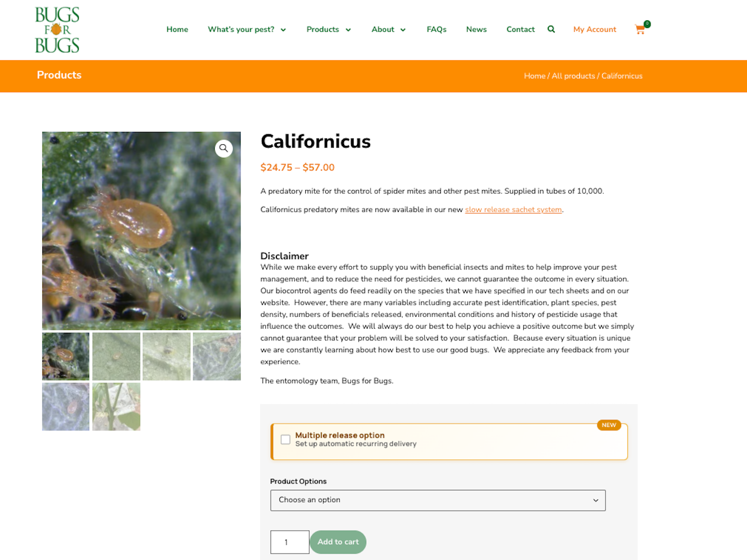The image size is (747, 560).
Task: Click the product image zoom magnifier
Action: point(224,148)
